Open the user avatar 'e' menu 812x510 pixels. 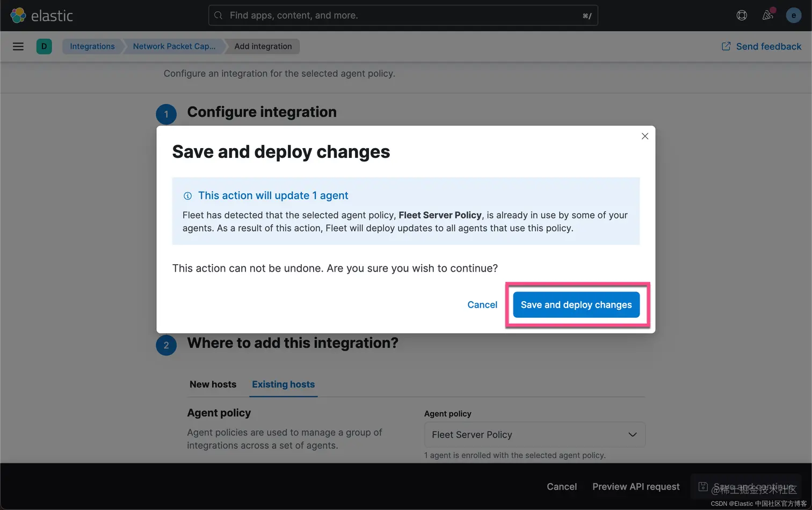coord(793,15)
